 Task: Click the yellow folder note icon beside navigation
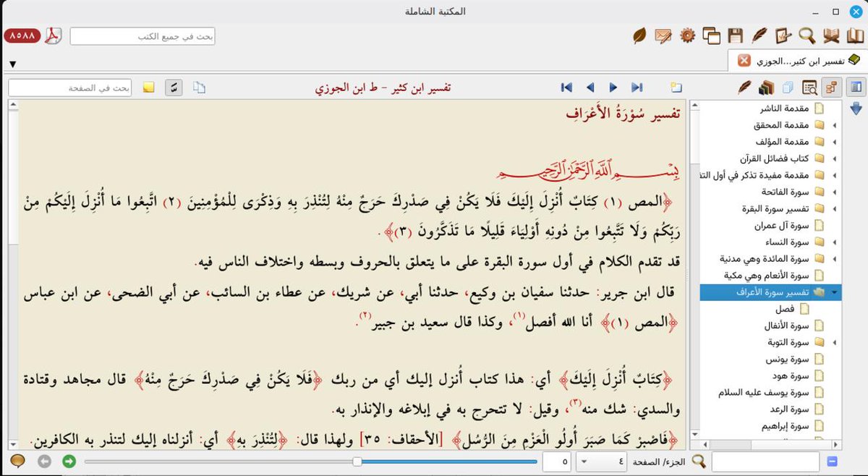(x=676, y=88)
